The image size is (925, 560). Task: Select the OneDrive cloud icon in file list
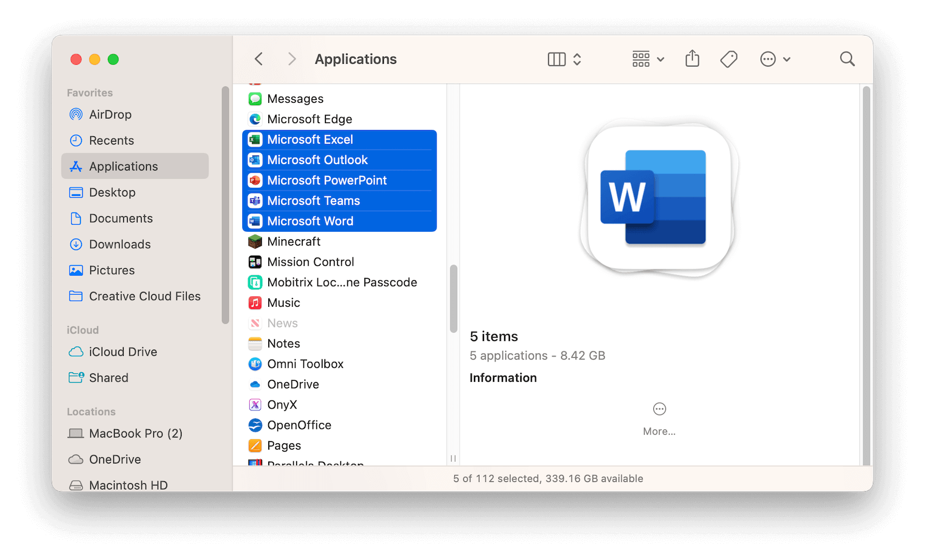point(255,384)
